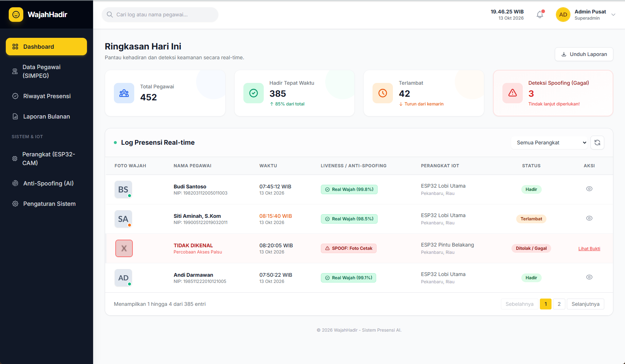Select page 1 in pagination

546,304
